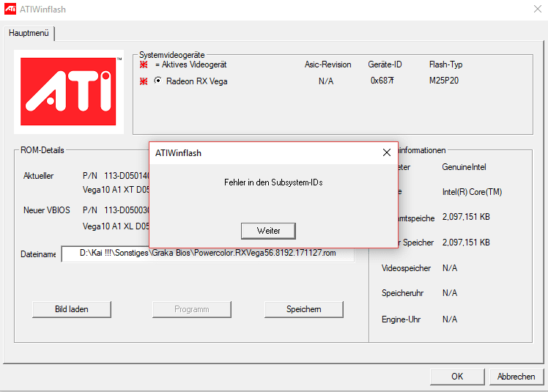This screenshot has height=392, width=548.
Task: Click the Asic-Revision N/A value
Action: pyautogui.click(x=326, y=81)
